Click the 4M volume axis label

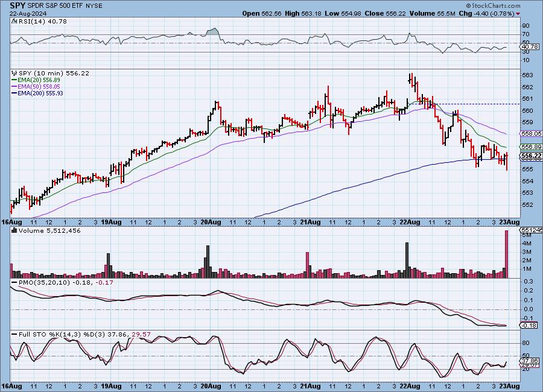[x=527, y=244]
